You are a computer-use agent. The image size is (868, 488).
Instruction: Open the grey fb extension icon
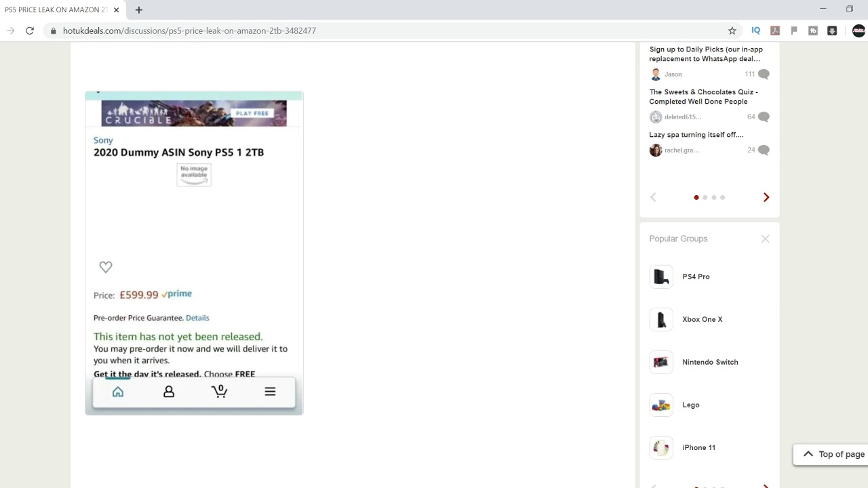tap(813, 30)
